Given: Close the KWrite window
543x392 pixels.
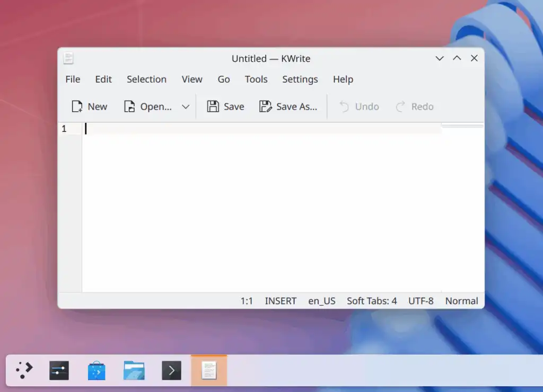Looking at the screenshot, I should click(474, 58).
